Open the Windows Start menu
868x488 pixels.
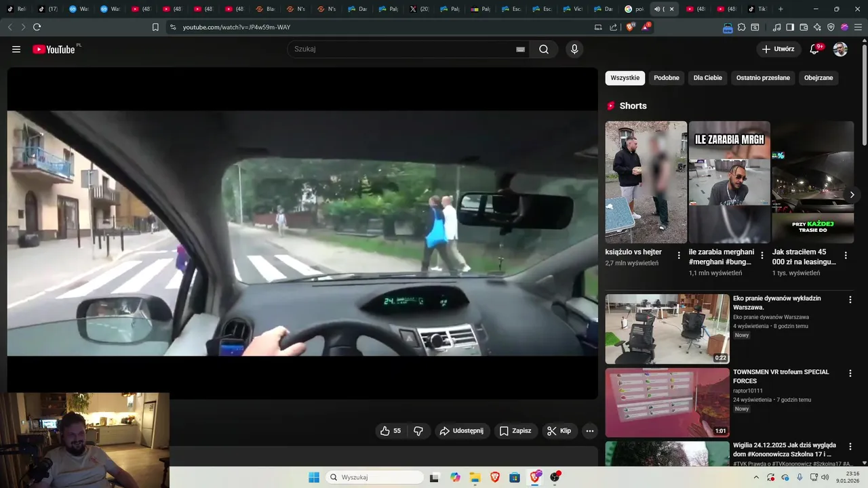click(x=314, y=477)
